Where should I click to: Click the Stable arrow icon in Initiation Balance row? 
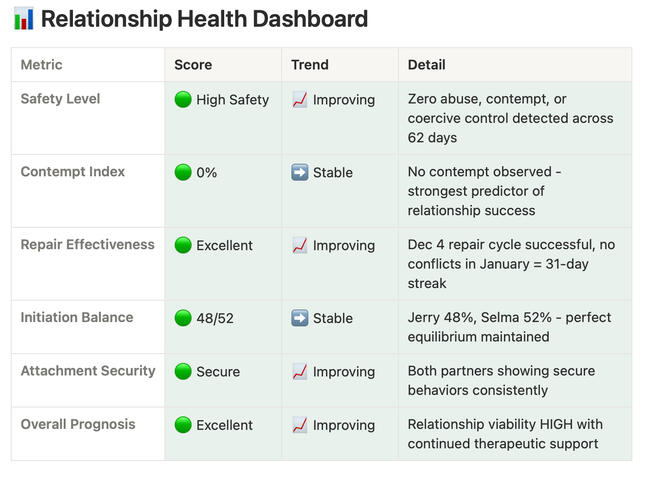click(x=300, y=318)
